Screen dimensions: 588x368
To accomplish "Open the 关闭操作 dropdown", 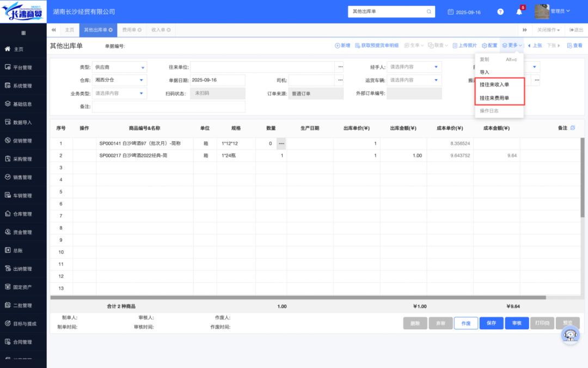I will [548, 30].
